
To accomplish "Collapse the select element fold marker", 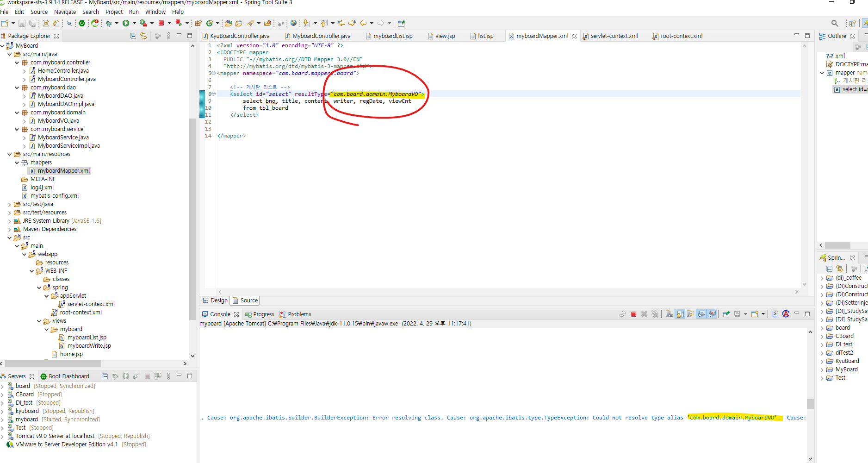I will (x=214, y=94).
